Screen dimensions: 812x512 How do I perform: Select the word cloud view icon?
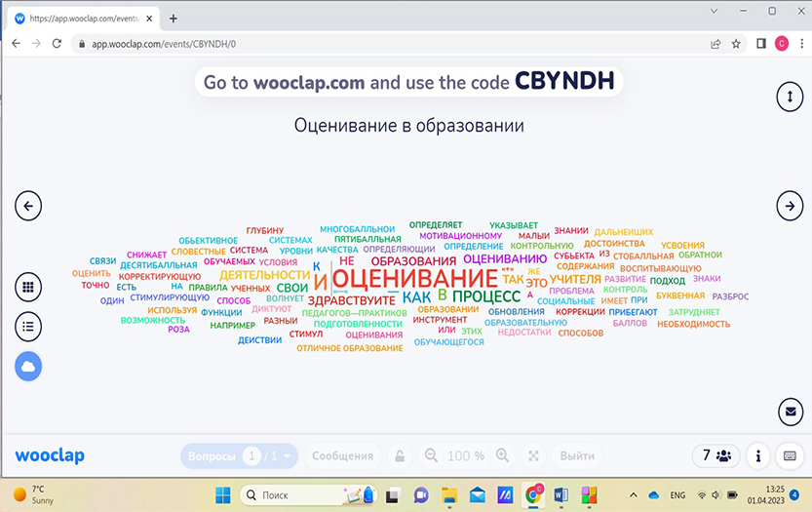click(x=28, y=366)
